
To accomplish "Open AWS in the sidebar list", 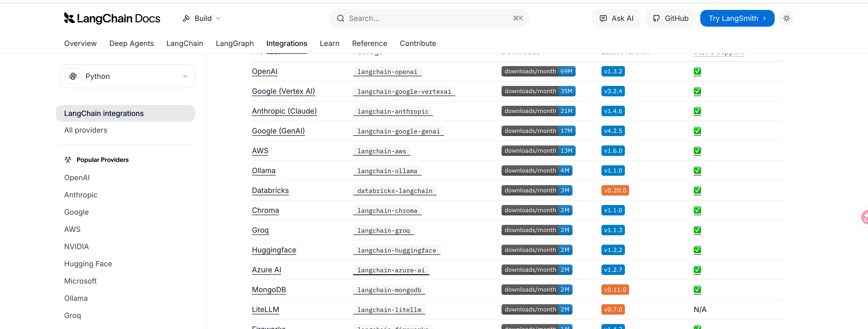I will coord(72,229).
